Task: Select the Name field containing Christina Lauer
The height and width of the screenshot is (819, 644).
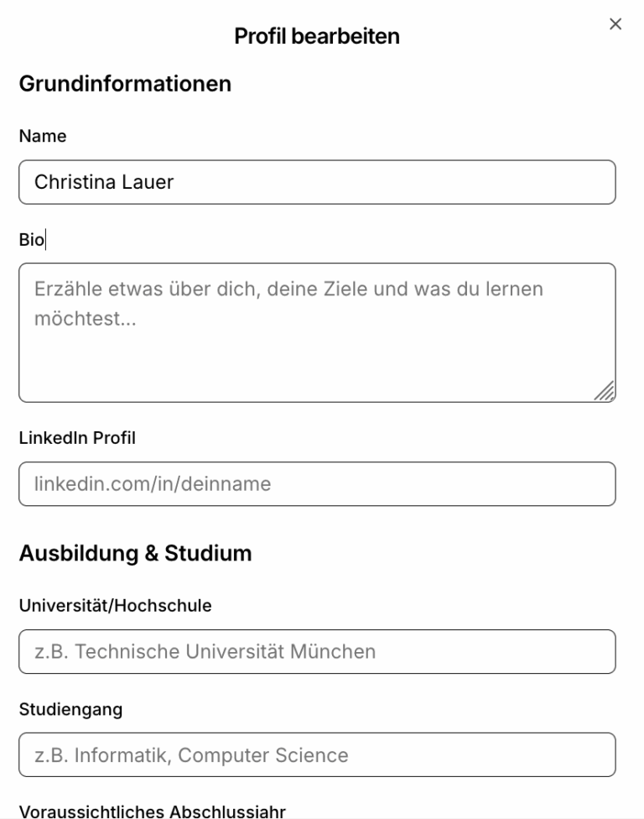Action: pyautogui.click(x=319, y=180)
